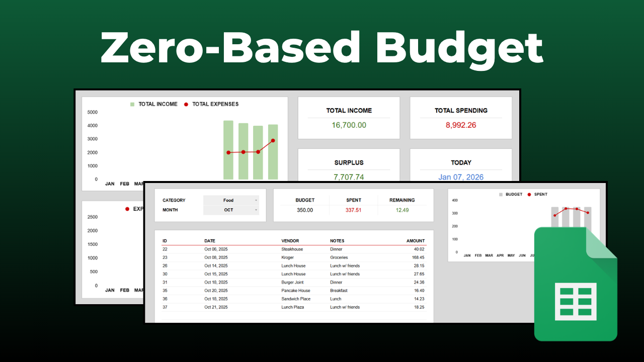
Task: Select the amount 168.45
Action: click(x=418, y=257)
